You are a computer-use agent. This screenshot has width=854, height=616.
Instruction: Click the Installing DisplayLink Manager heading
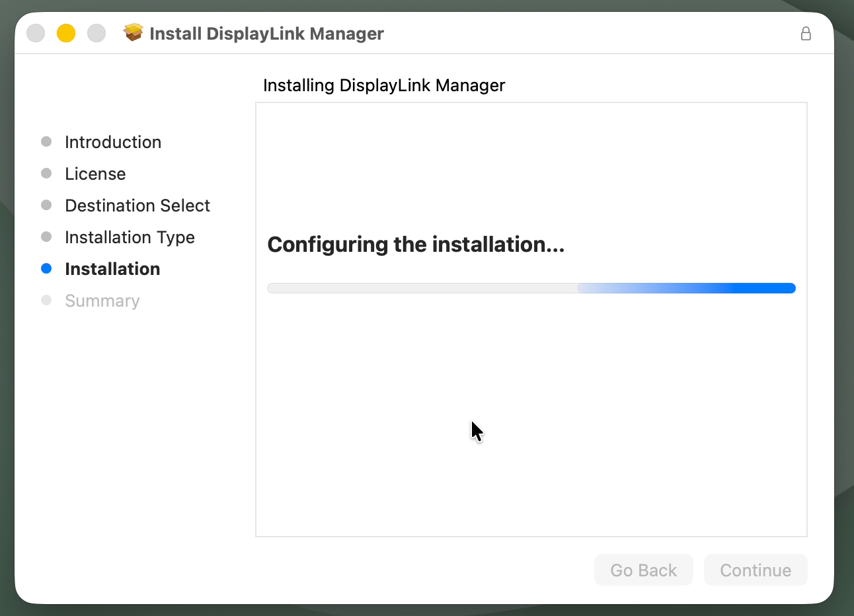(383, 85)
